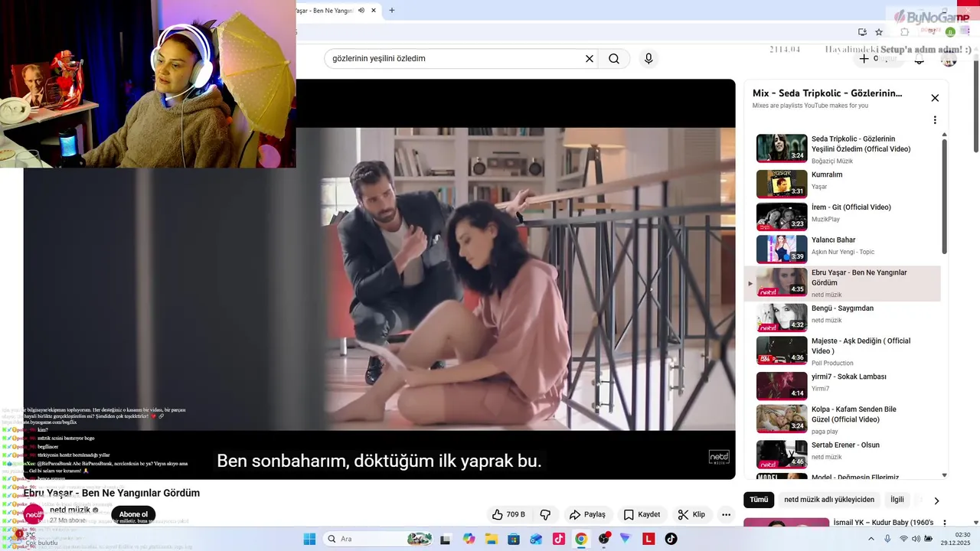Clear the YouTube search box text
The height and width of the screenshot is (551, 980).
point(590,59)
